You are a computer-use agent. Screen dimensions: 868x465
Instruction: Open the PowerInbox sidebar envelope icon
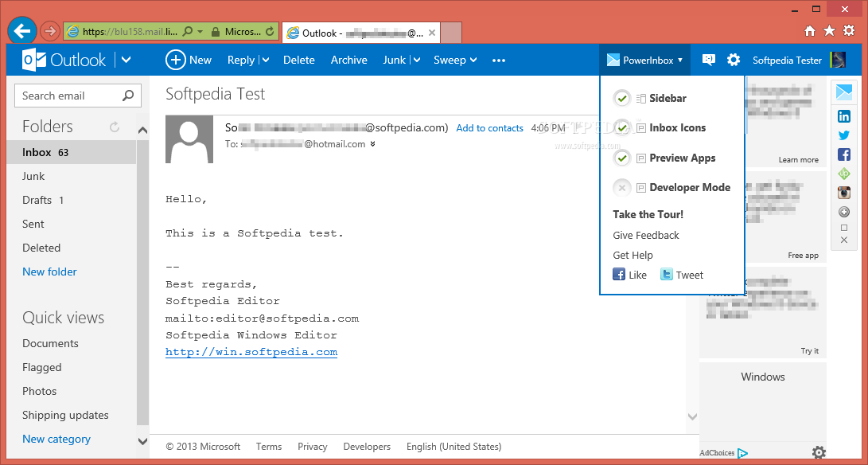(x=843, y=92)
